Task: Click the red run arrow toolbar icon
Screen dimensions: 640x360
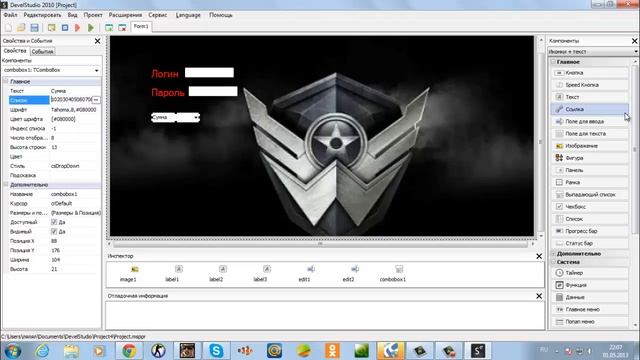Action: 78,28
